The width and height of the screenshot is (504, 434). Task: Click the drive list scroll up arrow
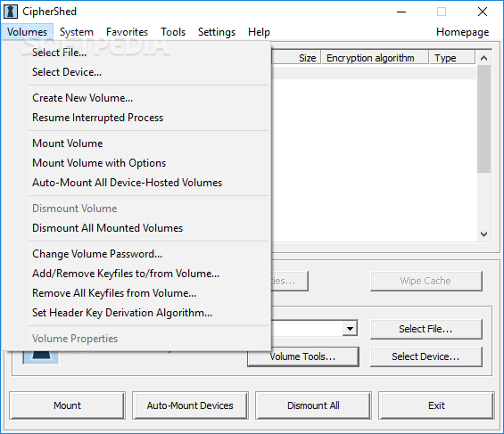coord(483,58)
